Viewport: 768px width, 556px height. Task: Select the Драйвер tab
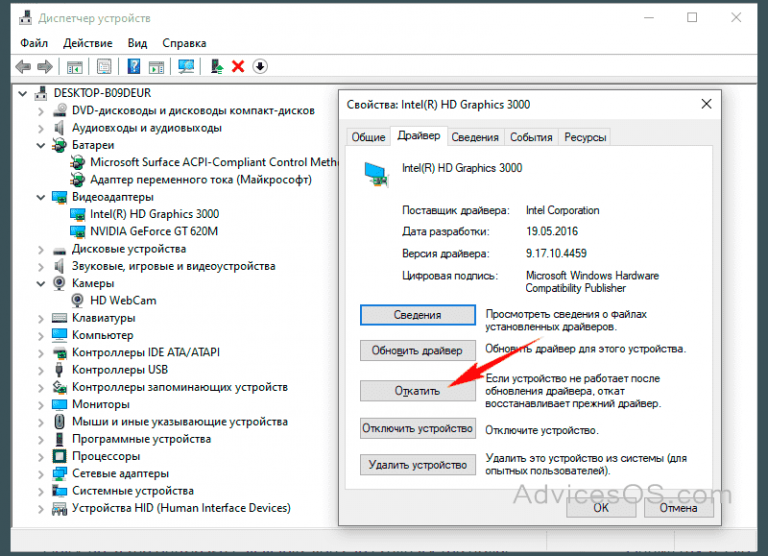coord(419,136)
